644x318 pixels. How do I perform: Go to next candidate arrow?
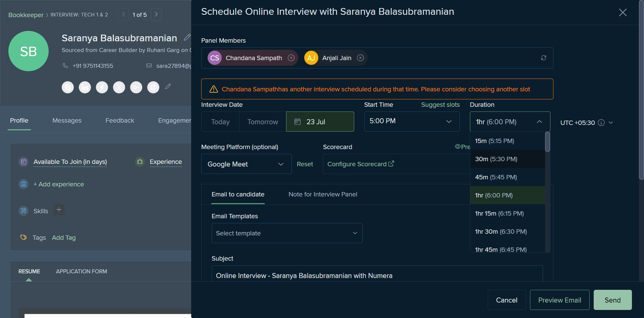coord(156,14)
